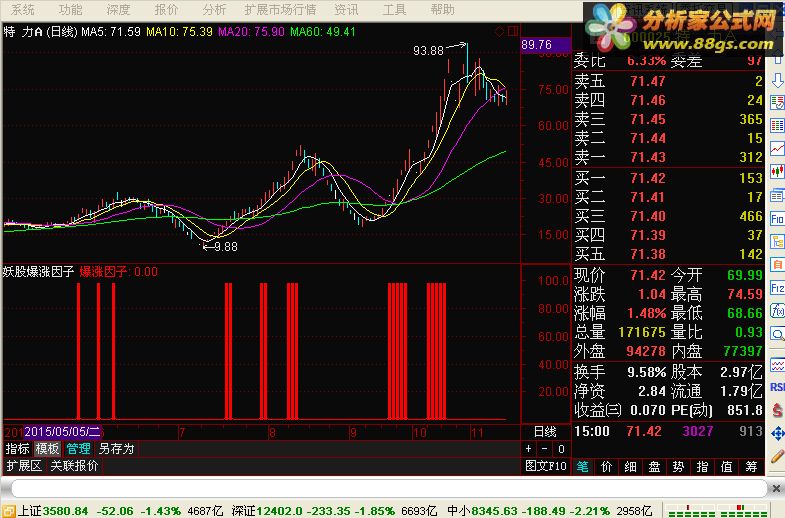Click the 扩展区 button

pos(24,466)
